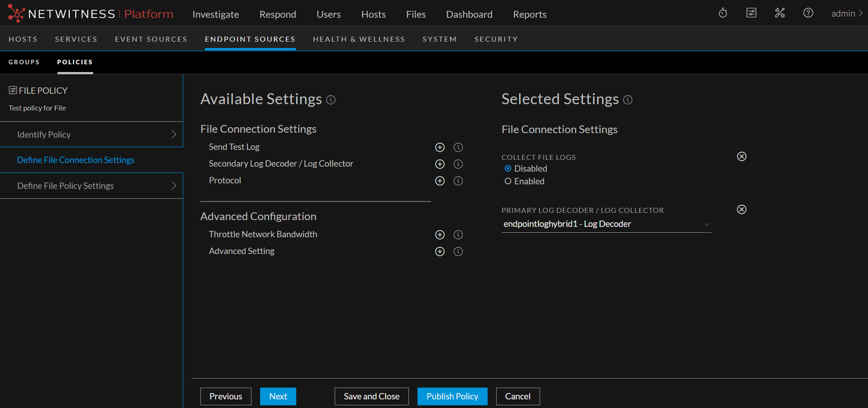The image size is (868, 408).
Task: Add the Send Test Log setting
Action: (x=440, y=147)
